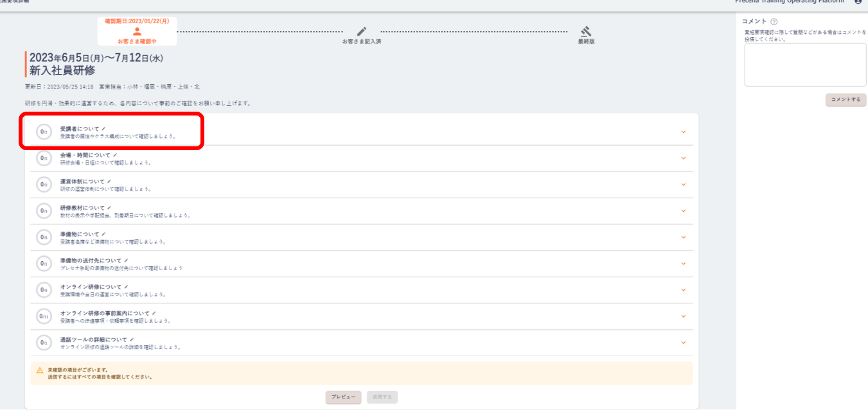Click the edit pencil next to 研修教材について
The image size is (868, 412).
[x=109, y=208]
